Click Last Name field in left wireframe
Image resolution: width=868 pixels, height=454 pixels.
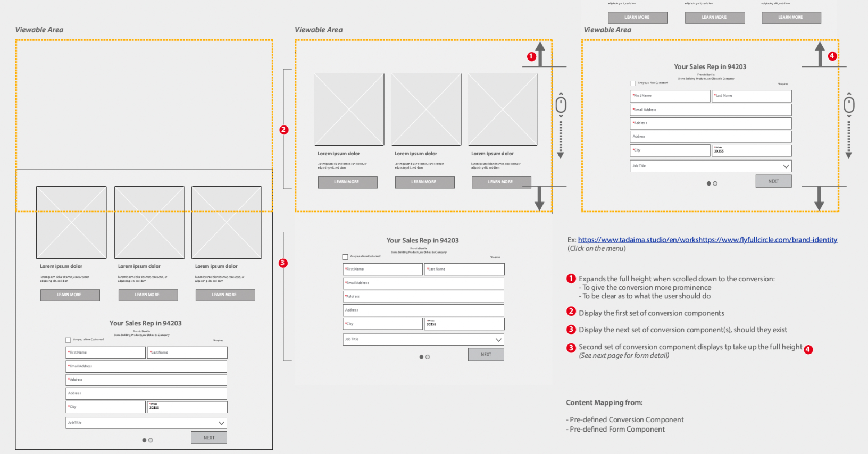pos(187,352)
